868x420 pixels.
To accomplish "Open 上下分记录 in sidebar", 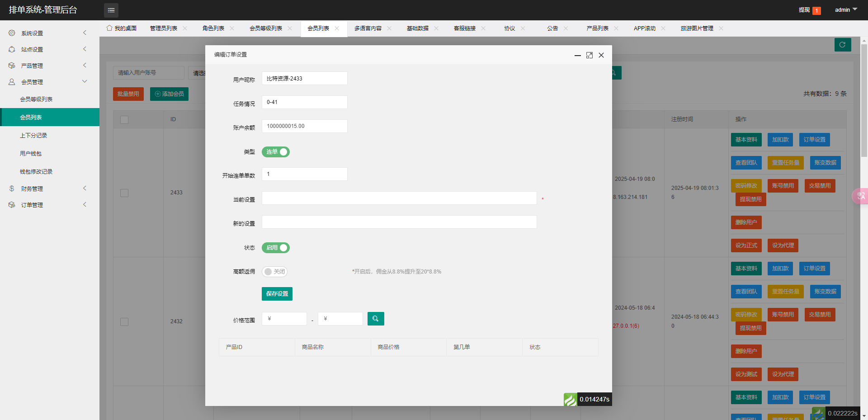I will tap(33, 136).
